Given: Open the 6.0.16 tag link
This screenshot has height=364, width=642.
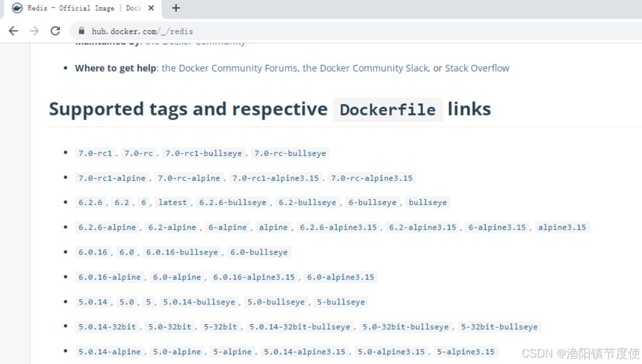Looking at the screenshot, I should [x=92, y=252].
